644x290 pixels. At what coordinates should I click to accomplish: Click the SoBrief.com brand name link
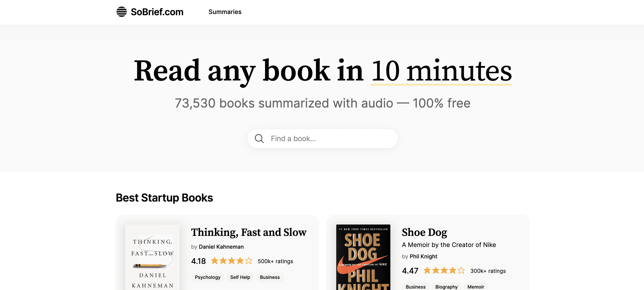click(x=157, y=12)
